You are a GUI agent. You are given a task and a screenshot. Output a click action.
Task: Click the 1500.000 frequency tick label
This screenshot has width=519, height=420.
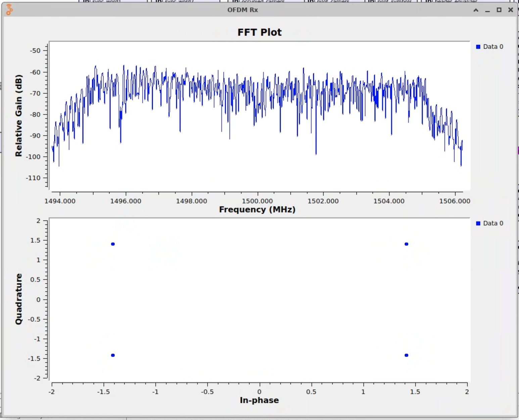pos(257,201)
